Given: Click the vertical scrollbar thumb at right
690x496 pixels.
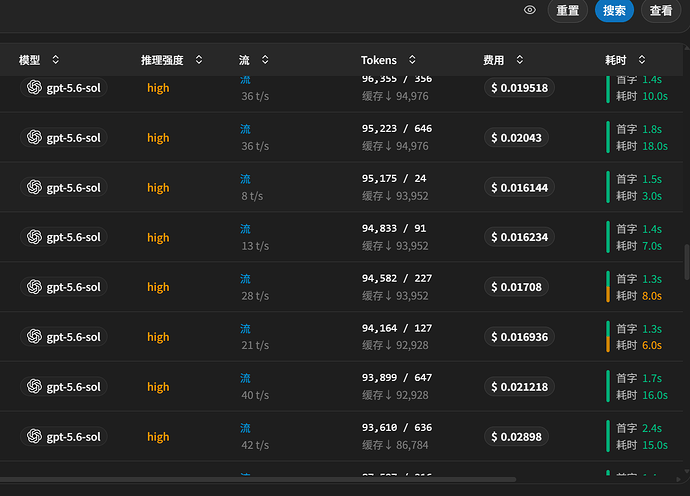Looking at the screenshot, I should (x=686, y=262).
